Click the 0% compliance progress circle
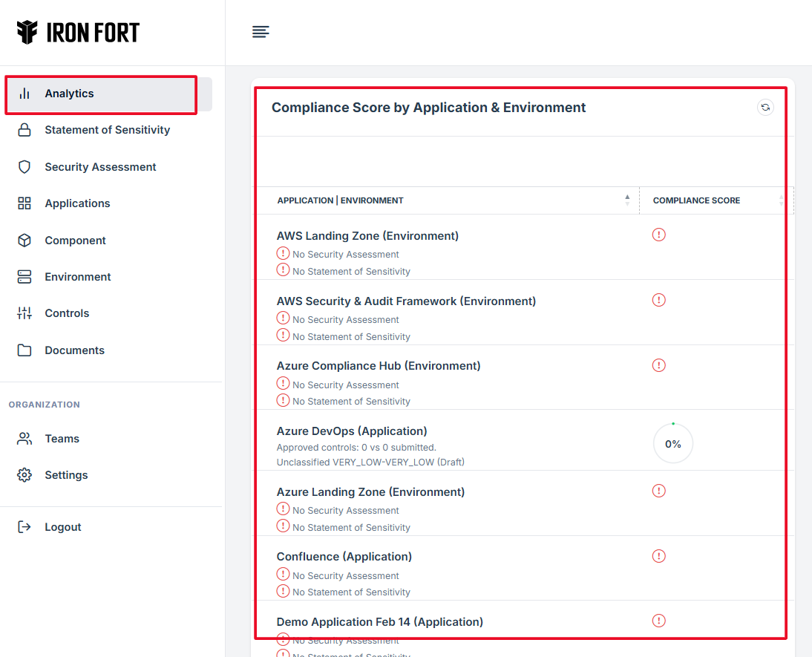This screenshot has height=657, width=812. [673, 444]
